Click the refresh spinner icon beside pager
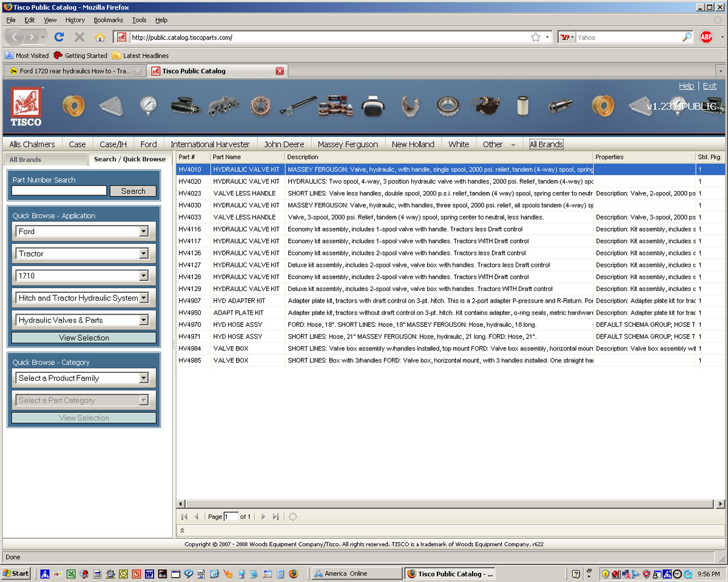The image size is (728, 582). (292, 517)
